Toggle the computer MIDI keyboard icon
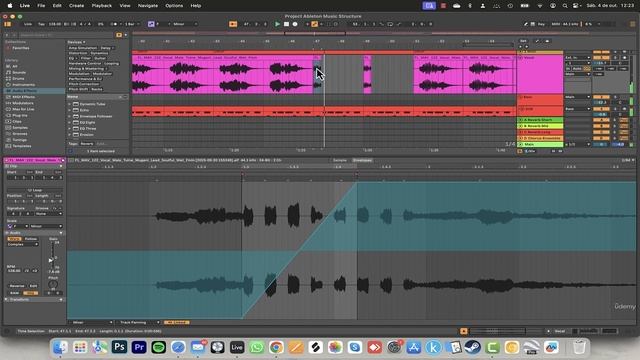The image size is (640, 360). tap(533, 24)
